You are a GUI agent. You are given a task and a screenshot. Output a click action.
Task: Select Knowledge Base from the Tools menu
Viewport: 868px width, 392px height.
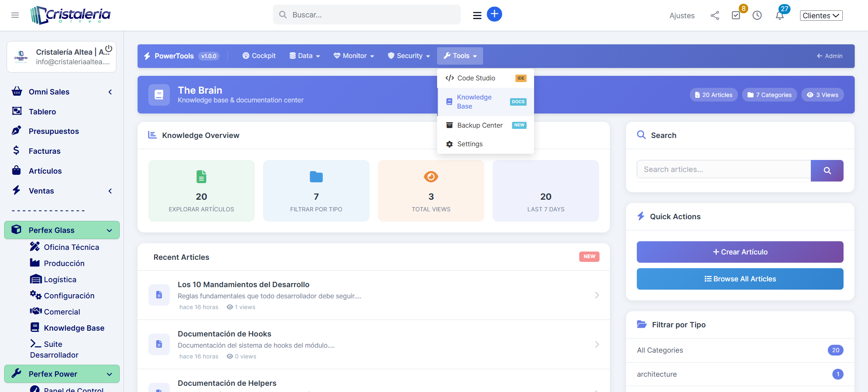(x=474, y=102)
